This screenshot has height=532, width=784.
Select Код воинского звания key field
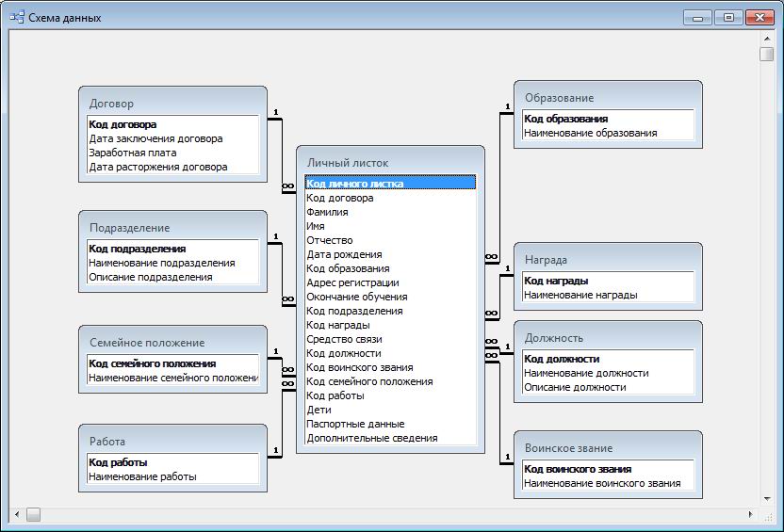[x=578, y=469]
